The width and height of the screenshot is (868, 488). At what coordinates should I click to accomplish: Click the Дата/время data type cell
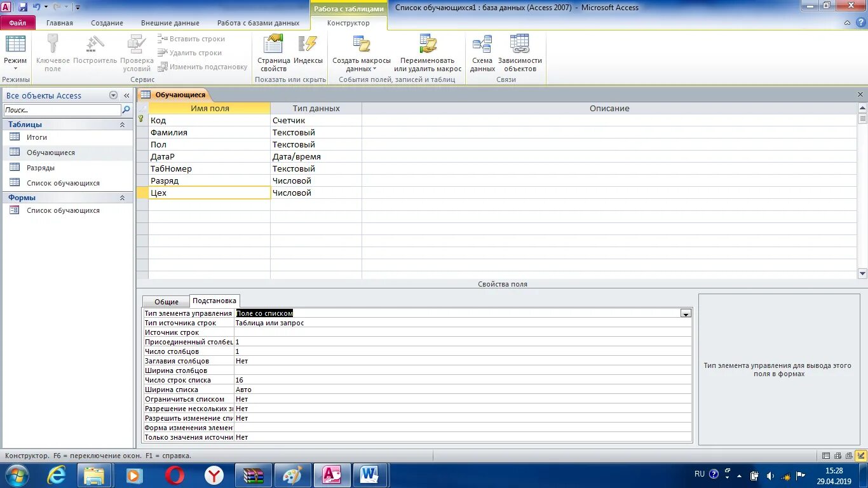click(316, 156)
